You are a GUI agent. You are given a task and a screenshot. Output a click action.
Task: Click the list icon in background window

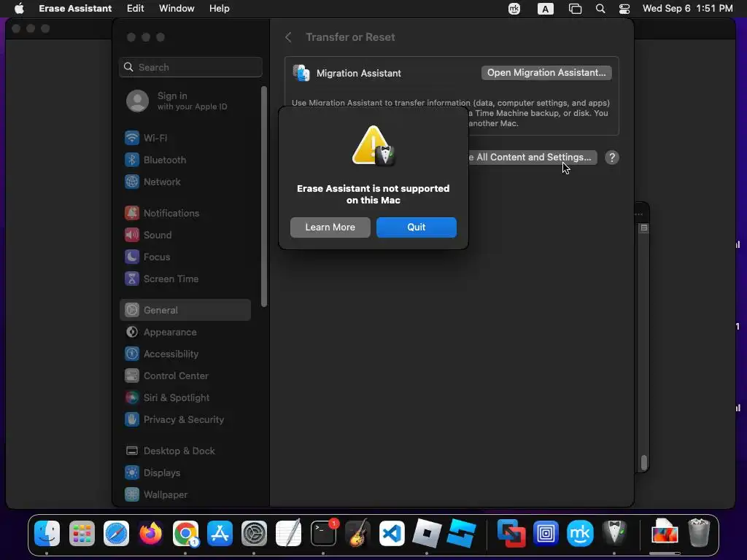point(644,227)
